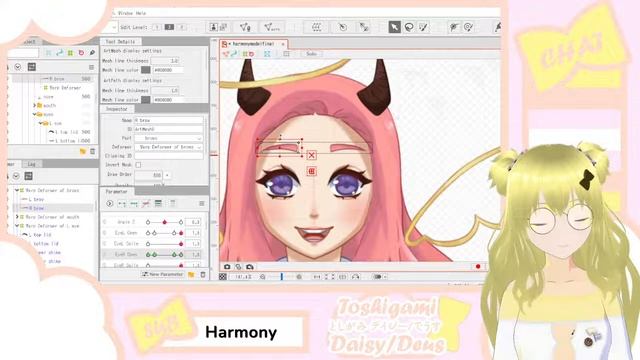The width and height of the screenshot is (640, 360).
Task: Click the EyeL Open parameter slider
Action: pyautogui.click(x=164, y=233)
